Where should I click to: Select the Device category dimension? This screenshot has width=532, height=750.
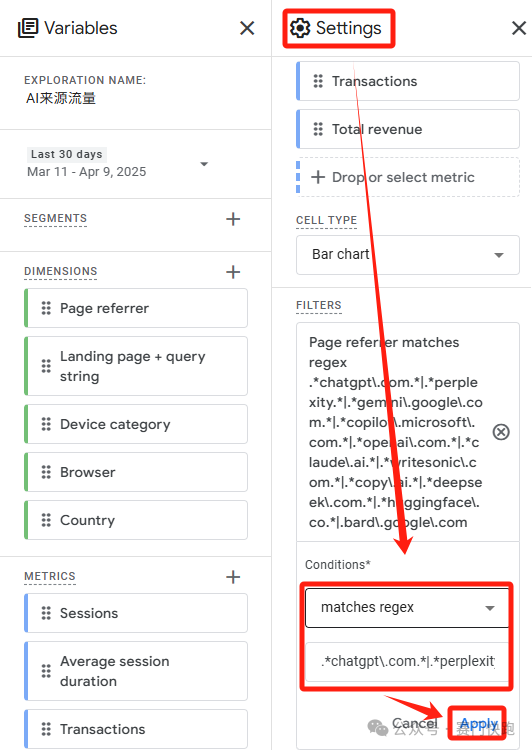pos(136,424)
